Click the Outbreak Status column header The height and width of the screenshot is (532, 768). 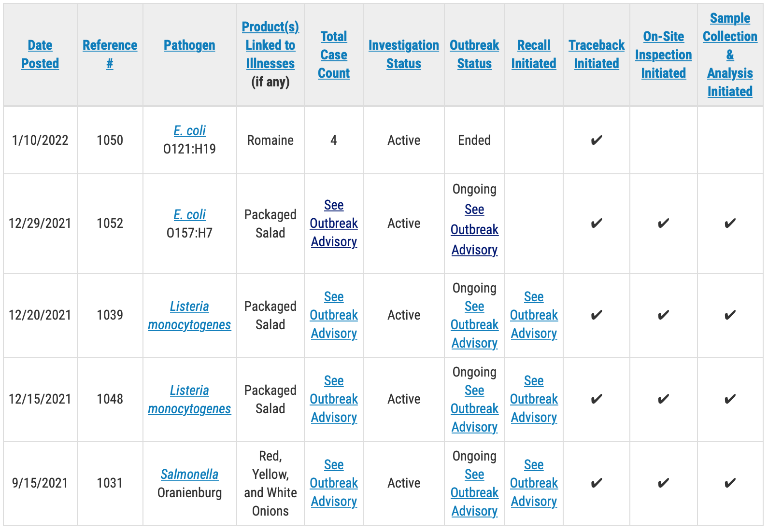[x=474, y=54]
